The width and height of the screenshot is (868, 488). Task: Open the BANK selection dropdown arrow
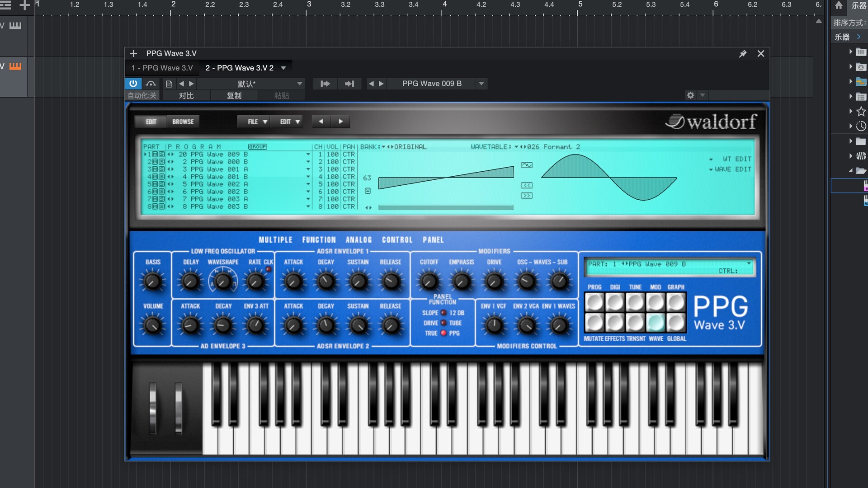pyautogui.click(x=383, y=147)
